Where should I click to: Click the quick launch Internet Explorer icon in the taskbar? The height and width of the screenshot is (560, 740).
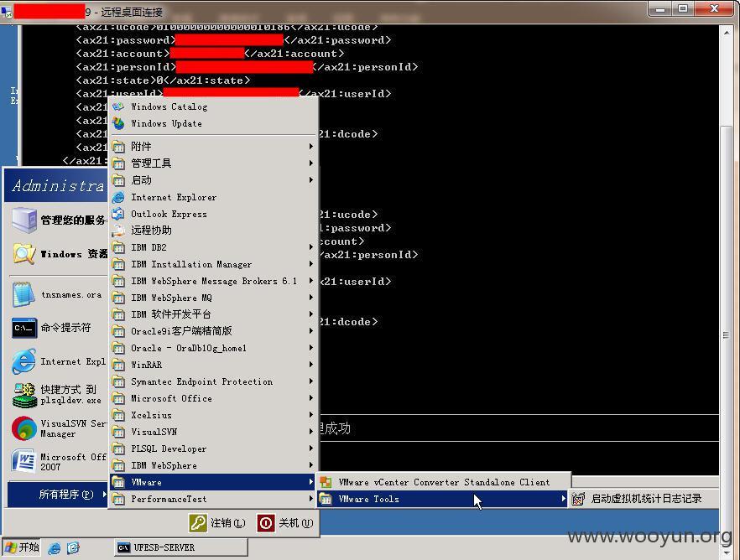55,547
